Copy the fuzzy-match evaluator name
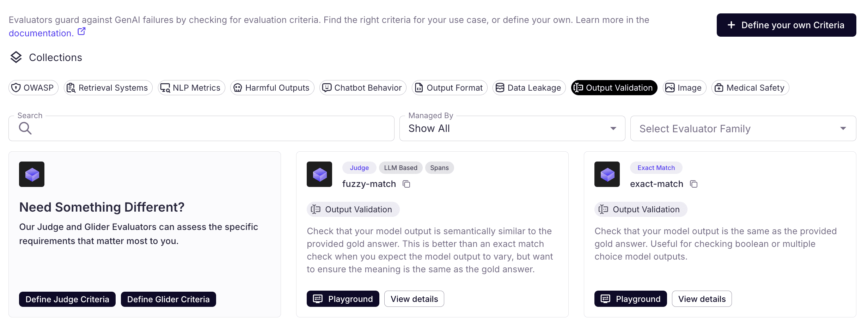The width and height of the screenshot is (868, 328). point(407,184)
